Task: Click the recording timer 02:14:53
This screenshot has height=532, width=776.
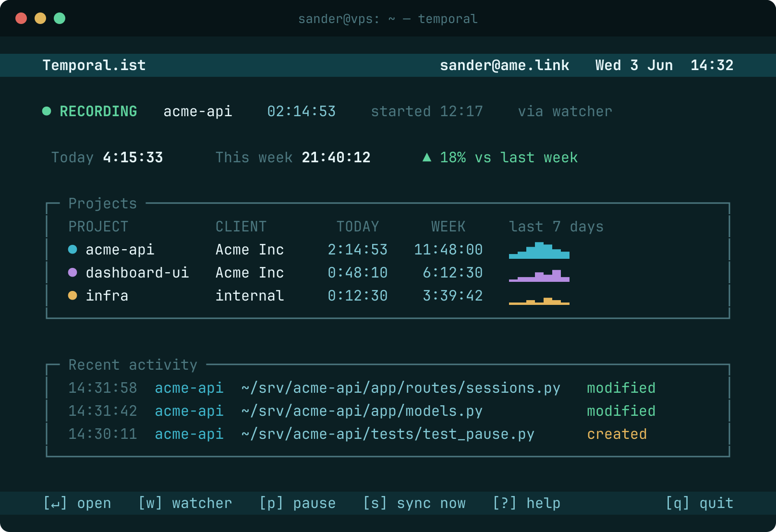Action: (x=302, y=111)
